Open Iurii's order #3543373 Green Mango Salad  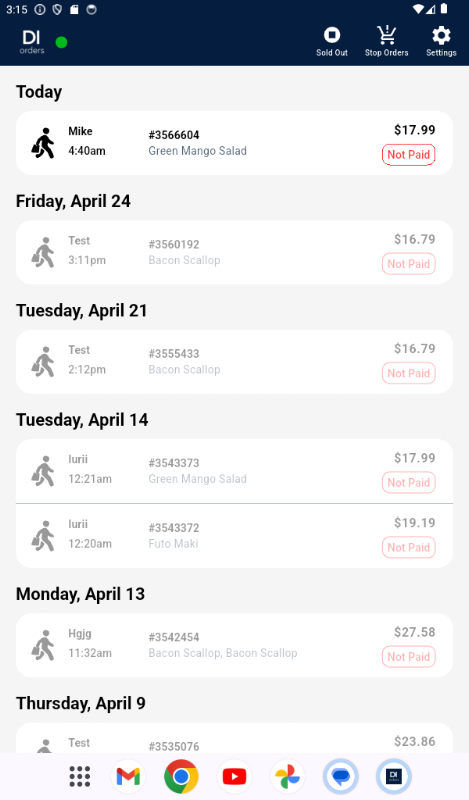[x=234, y=471]
